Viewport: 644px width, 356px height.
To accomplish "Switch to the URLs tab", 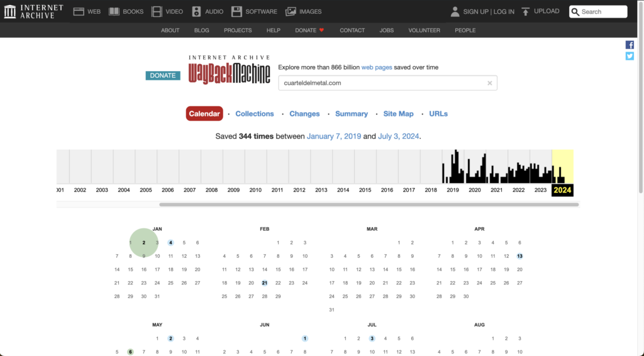I will (438, 114).
